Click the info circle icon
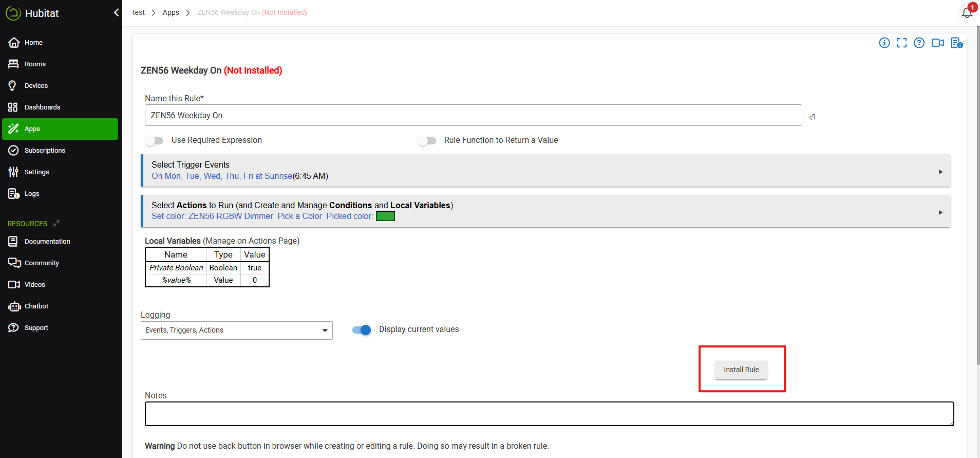Image resolution: width=980 pixels, height=458 pixels. coord(884,43)
